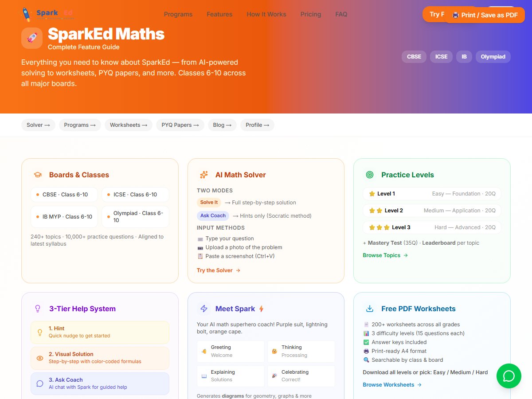Viewport: 532px width, 399px height.
Task: Jump to Blog quick link chip
Action: (222, 125)
